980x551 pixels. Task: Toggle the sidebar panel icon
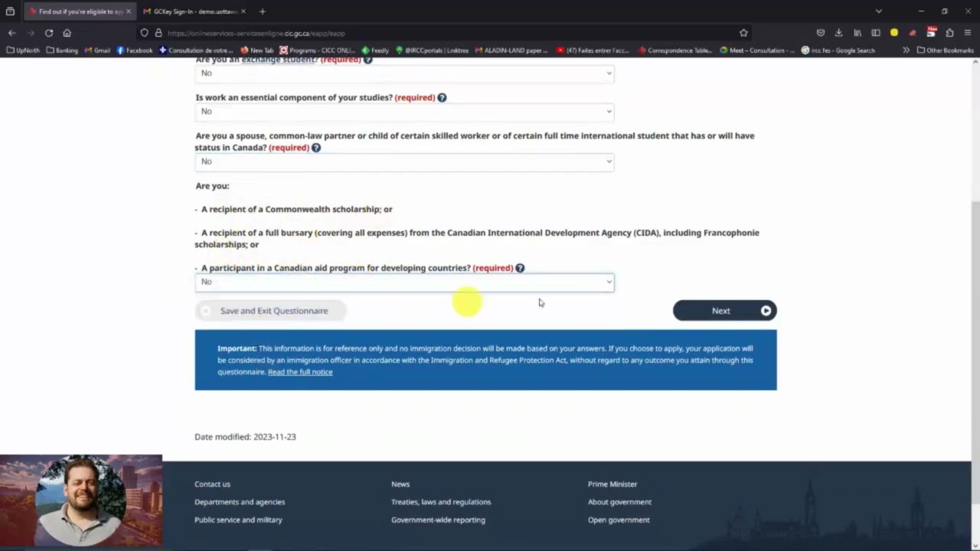876,33
